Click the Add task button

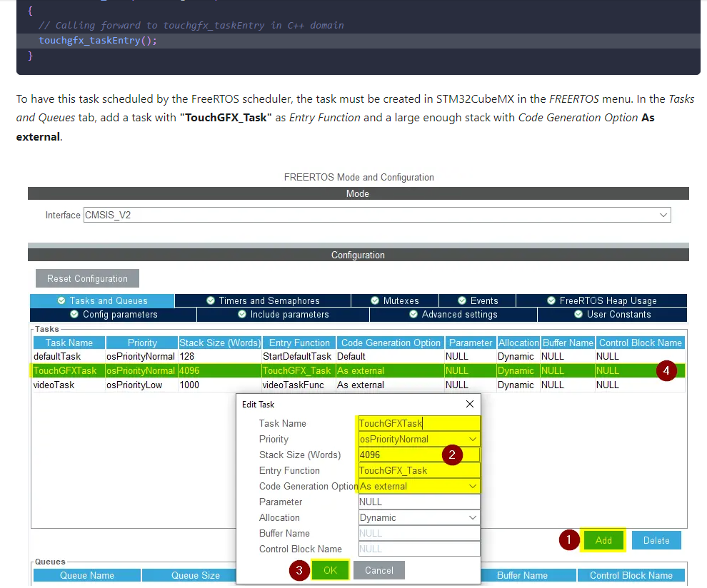click(603, 540)
